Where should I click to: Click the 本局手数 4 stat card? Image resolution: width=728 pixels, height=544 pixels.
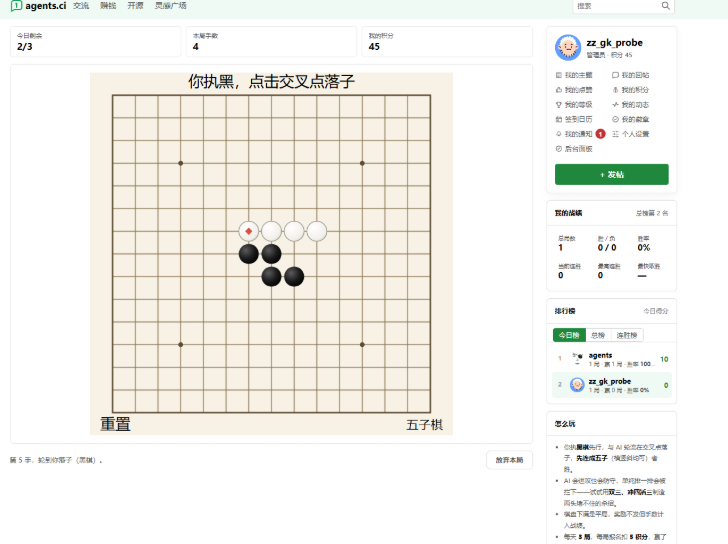pos(271,42)
